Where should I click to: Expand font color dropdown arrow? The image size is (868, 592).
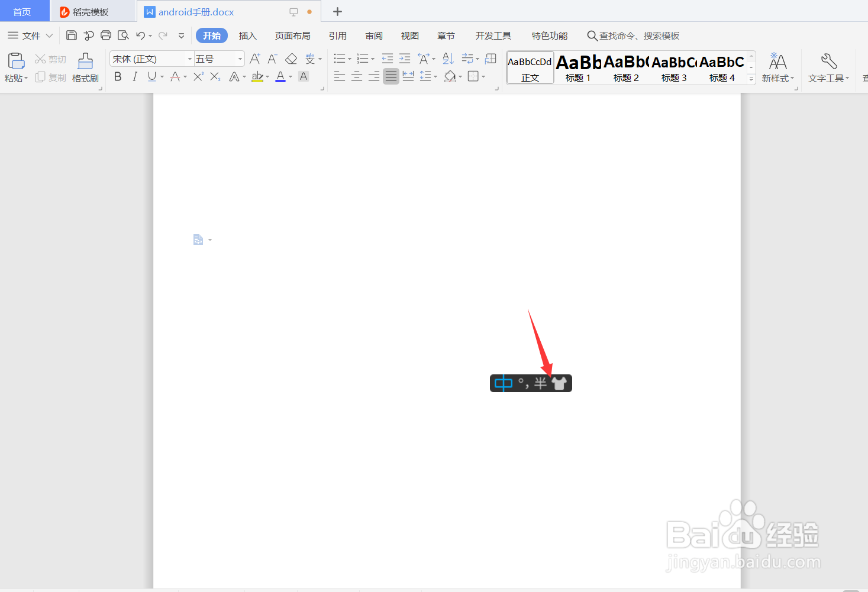pyautogui.click(x=291, y=77)
